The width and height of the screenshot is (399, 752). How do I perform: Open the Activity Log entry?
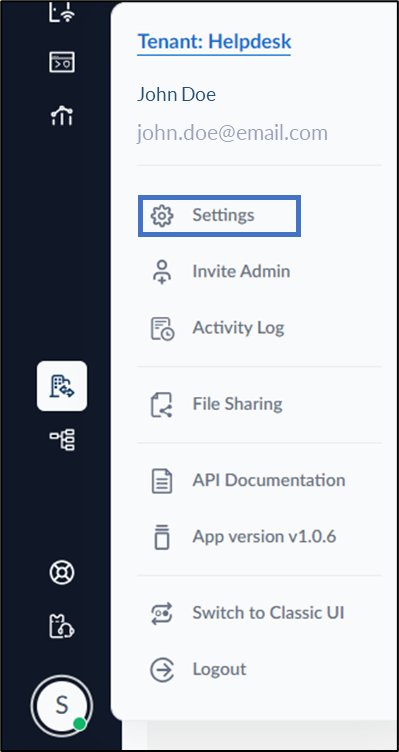click(238, 328)
